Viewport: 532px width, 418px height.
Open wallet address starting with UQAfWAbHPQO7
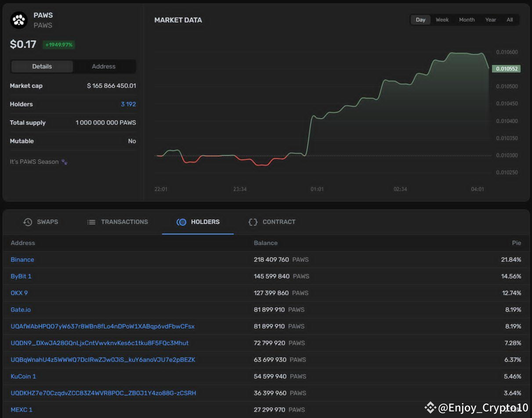pos(102,327)
